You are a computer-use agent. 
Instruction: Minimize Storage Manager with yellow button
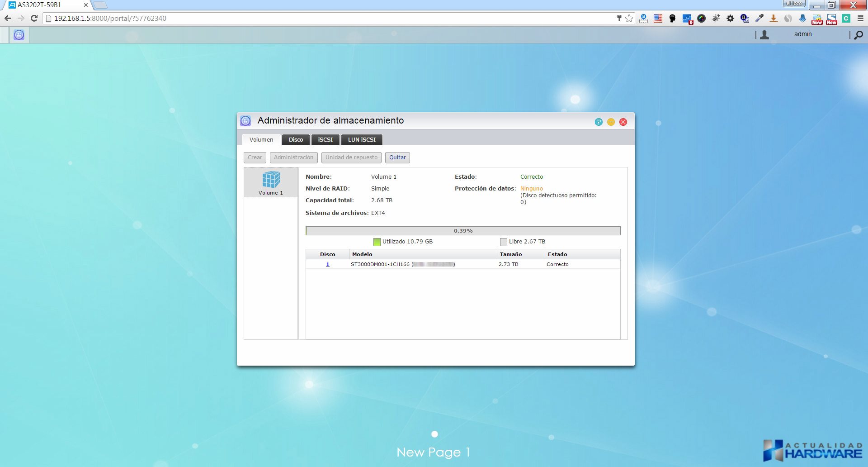coord(611,122)
